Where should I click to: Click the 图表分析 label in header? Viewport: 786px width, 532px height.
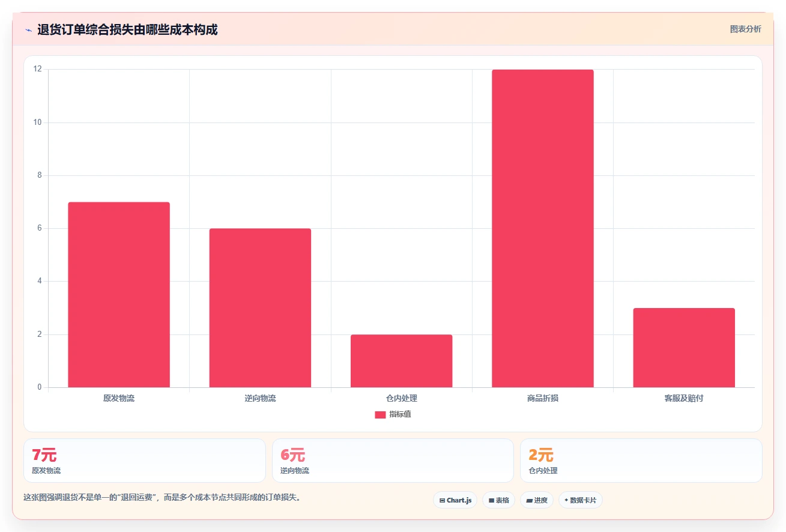(745, 29)
